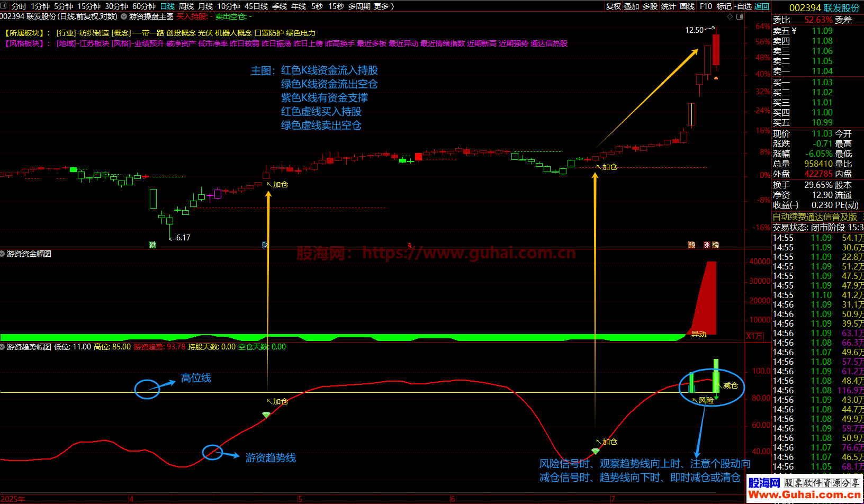Image resolution: width=864 pixels, height=504 pixels.
Task: Open the 画线 drawing tools
Action: coord(687,6)
